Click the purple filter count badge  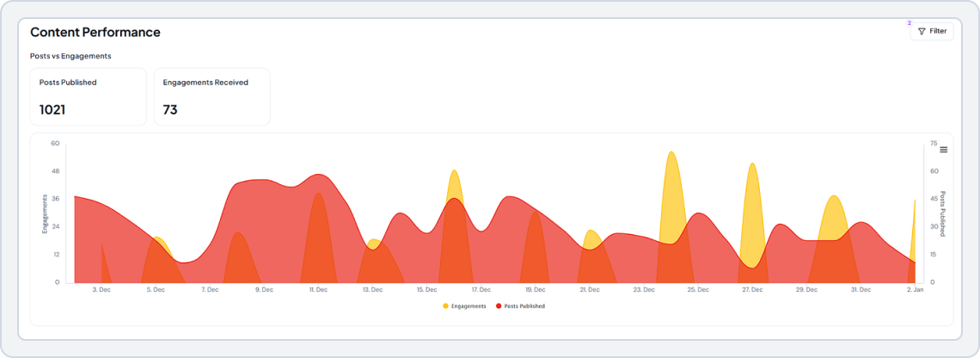(909, 22)
